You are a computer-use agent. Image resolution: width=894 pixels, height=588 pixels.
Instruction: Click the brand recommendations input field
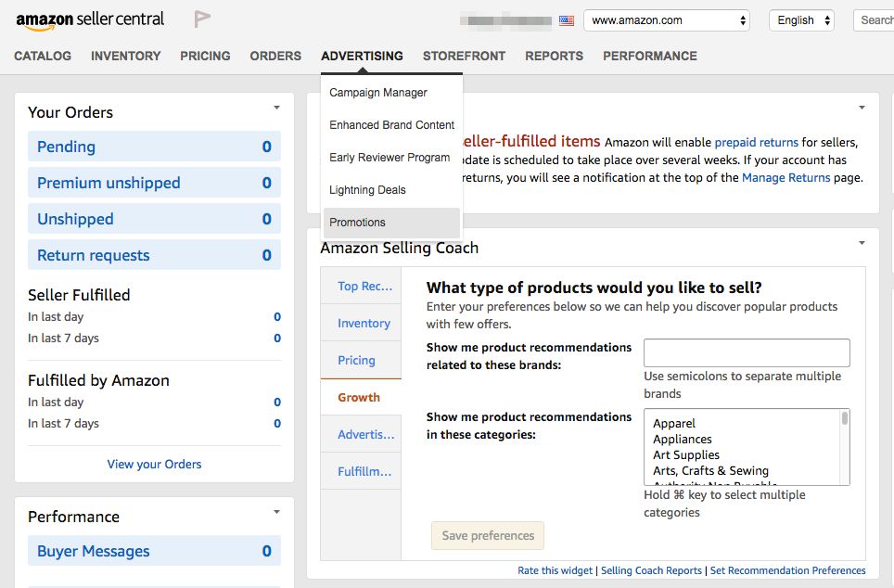point(746,352)
